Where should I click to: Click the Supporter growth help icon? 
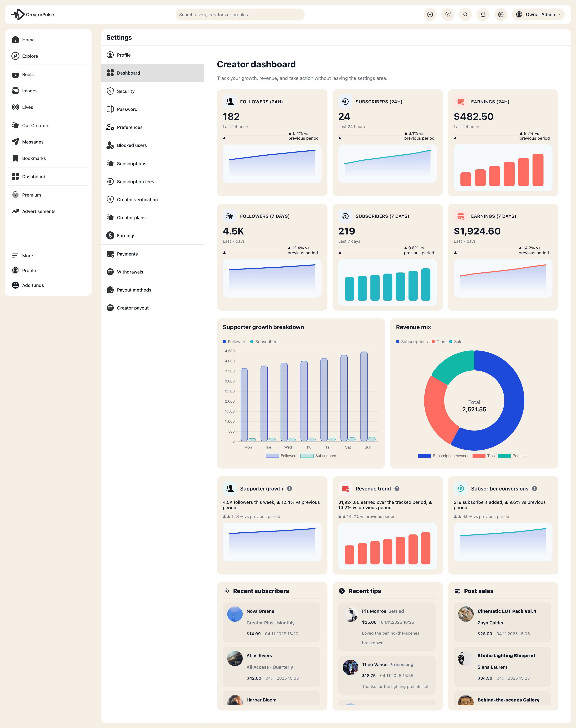pyautogui.click(x=289, y=489)
